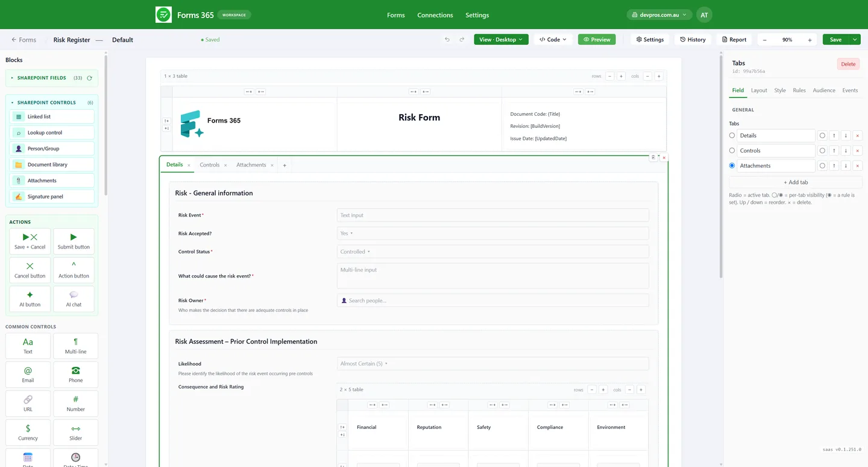Toggle per-tab visibility for Attachments
Viewport: 868px width, 467px height.
click(x=822, y=165)
